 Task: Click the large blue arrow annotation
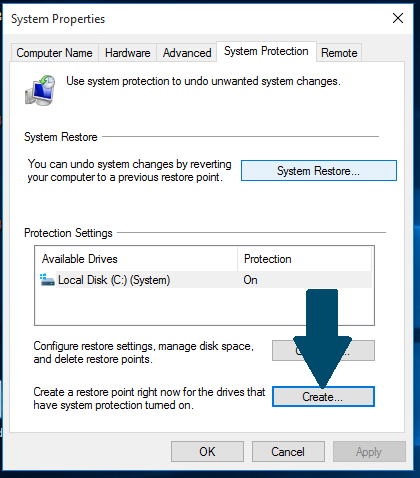coord(322,338)
